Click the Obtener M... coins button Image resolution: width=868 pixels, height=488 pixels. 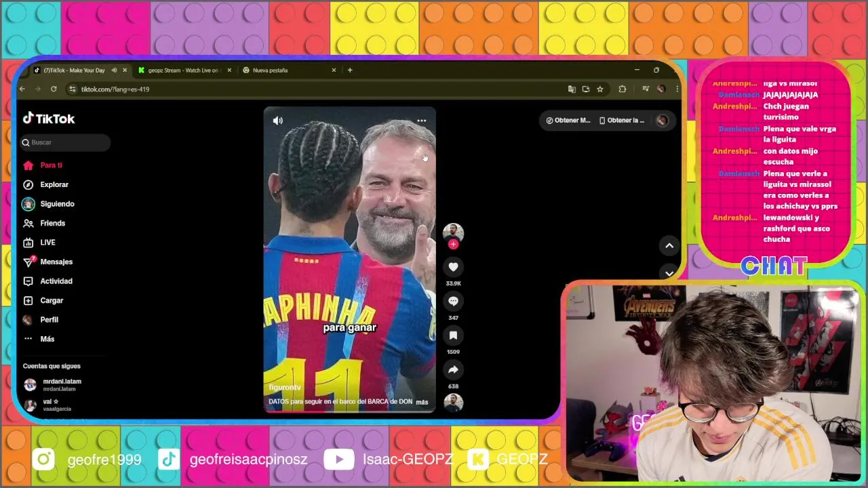point(568,121)
